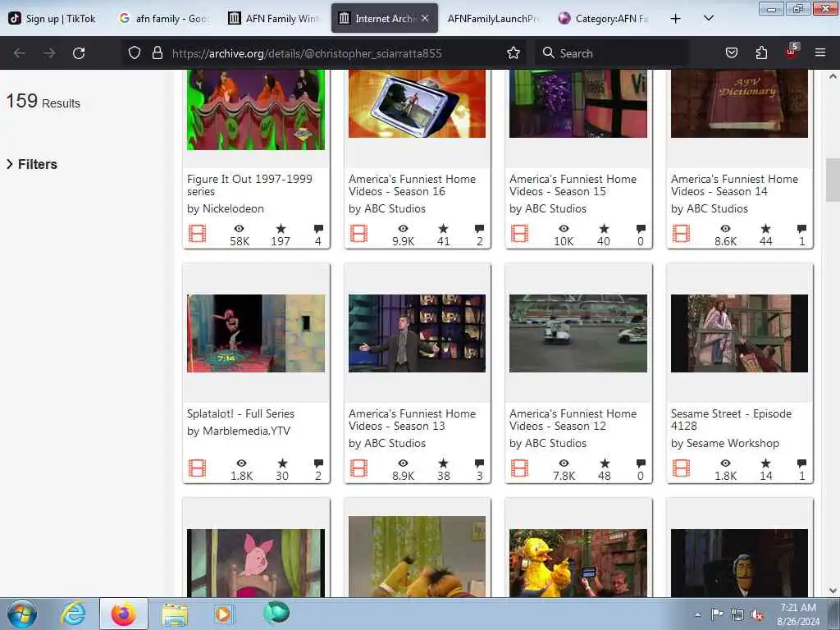Image resolution: width=840 pixels, height=630 pixels.
Task: Open America's Funniest Home Videos Season 13
Action: (412, 419)
